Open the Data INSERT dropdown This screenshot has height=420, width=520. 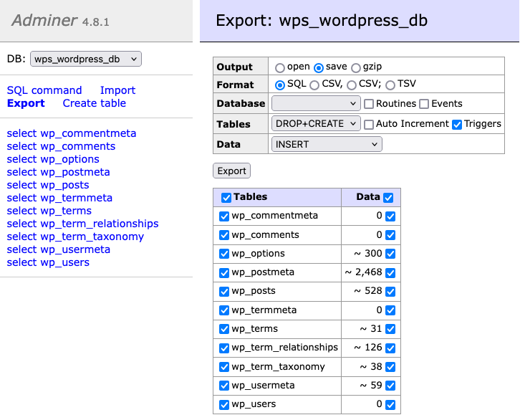[x=327, y=144]
